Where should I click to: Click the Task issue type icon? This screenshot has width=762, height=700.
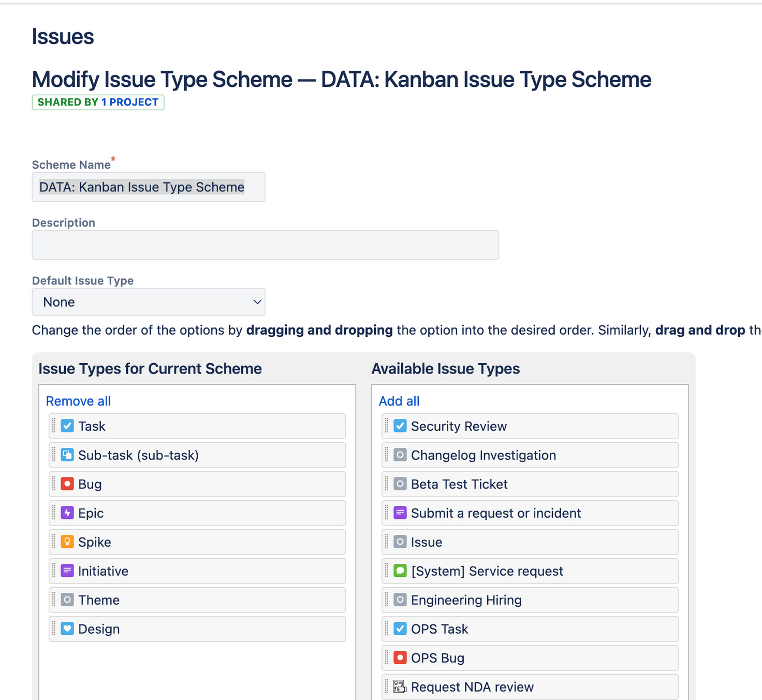(67, 426)
